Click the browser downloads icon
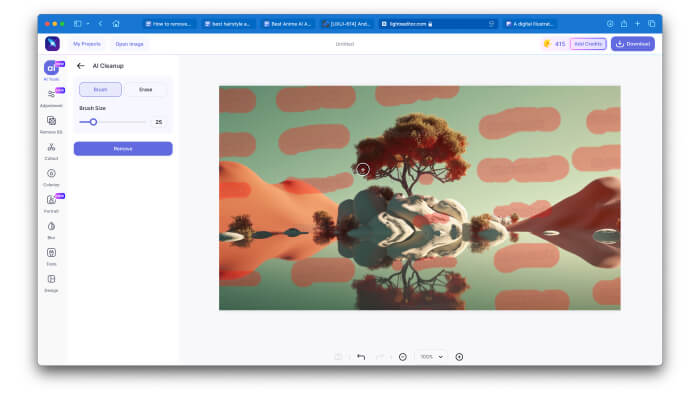The image size is (700, 393). pyautogui.click(x=610, y=24)
